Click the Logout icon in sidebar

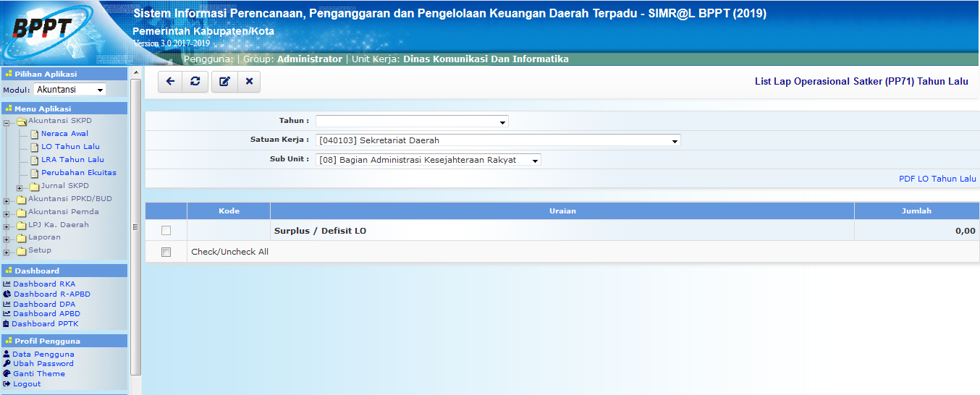pyautogui.click(x=7, y=384)
